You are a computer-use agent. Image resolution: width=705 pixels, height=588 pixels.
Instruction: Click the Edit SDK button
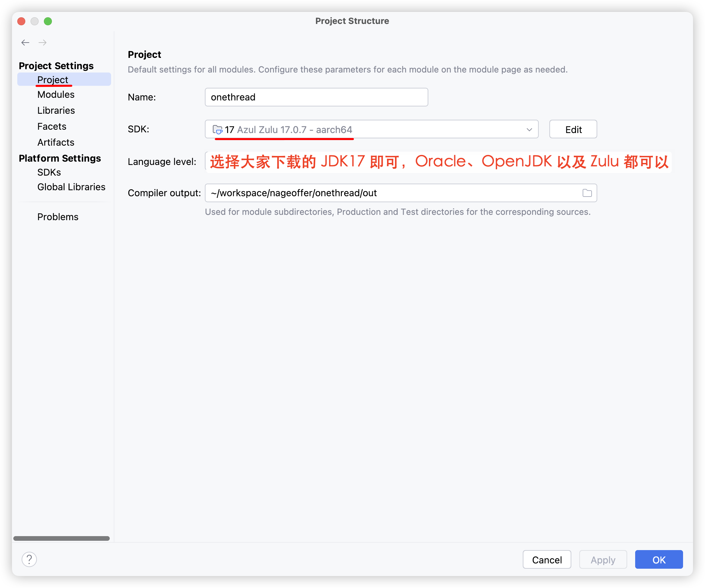point(573,130)
